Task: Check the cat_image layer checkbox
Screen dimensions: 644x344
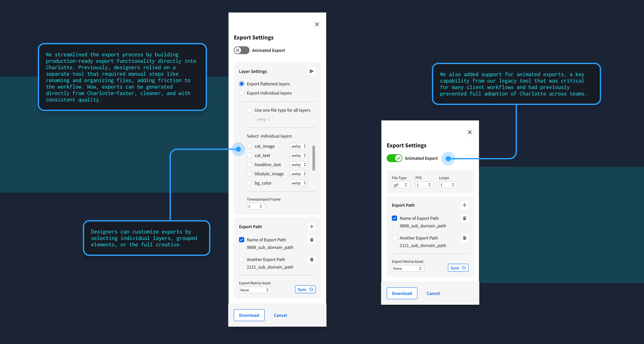Action: (x=249, y=146)
